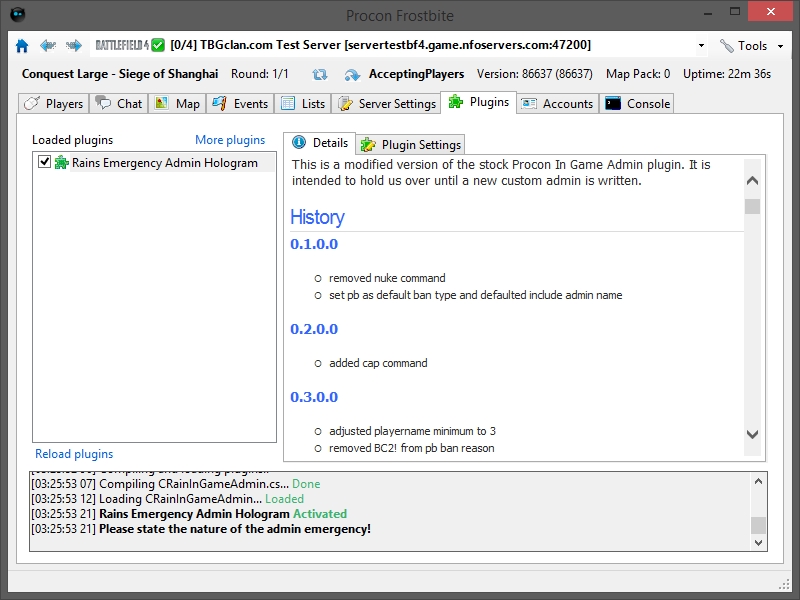Screen dimensions: 800x600
Task: Click the server name TBGclan.com Test Server
Action: pos(270,45)
